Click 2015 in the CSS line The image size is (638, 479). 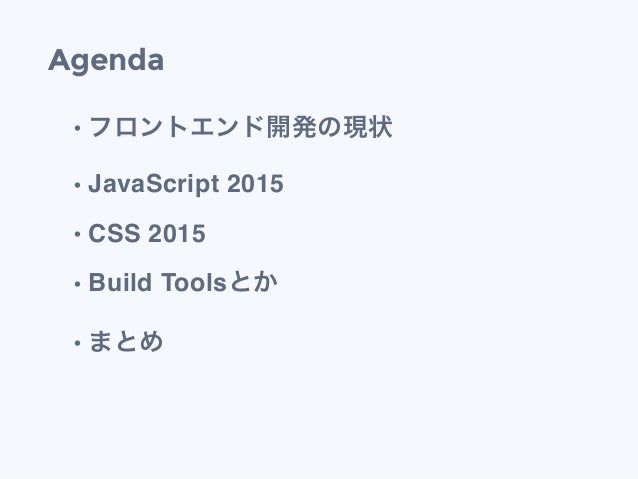coord(177,234)
